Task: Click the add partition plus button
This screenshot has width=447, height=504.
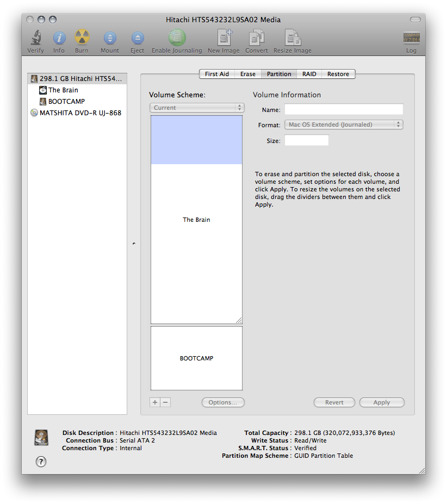Action: point(155,402)
